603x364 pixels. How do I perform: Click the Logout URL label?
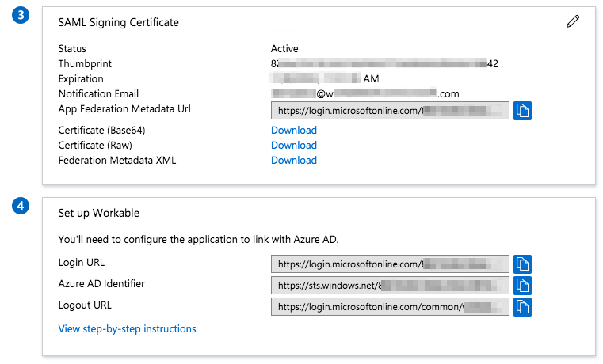pos(85,305)
